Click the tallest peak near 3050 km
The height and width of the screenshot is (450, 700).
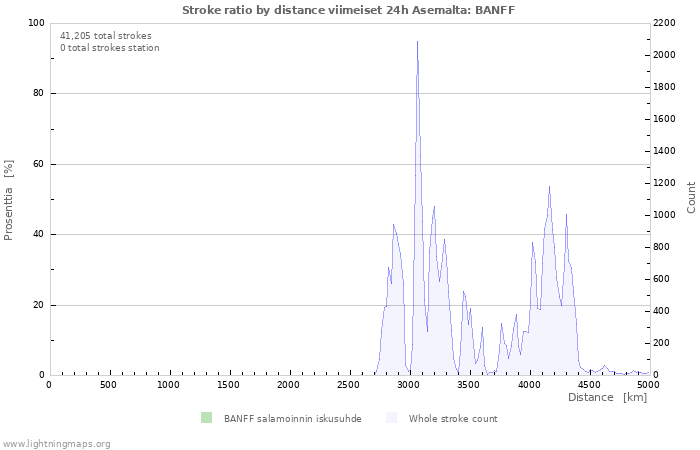point(417,42)
